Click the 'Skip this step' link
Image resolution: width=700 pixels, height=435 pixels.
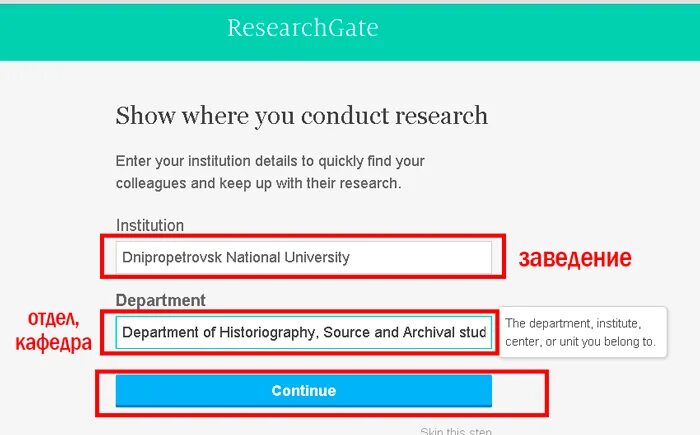point(456,430)
